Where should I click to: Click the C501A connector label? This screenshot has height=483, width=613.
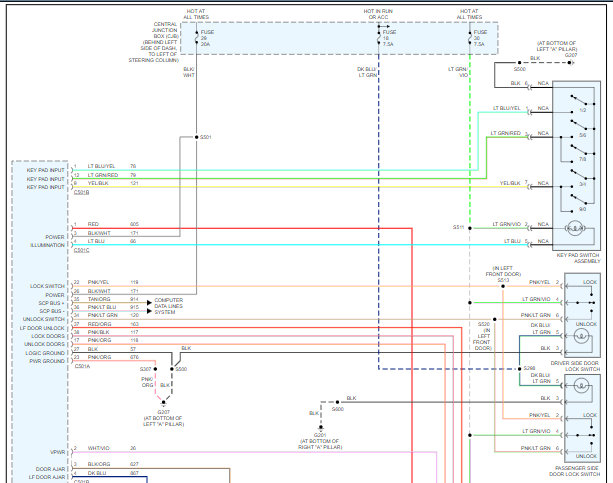[x=82, y=366]
